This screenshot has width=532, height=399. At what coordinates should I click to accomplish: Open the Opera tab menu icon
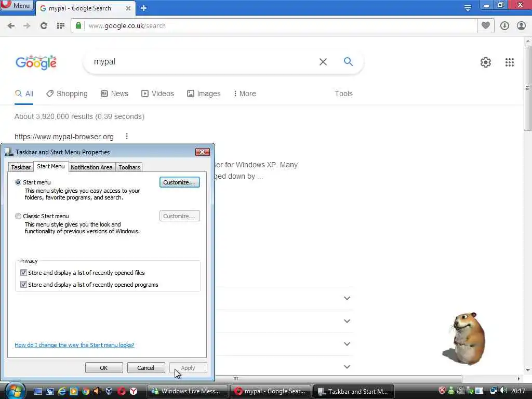click(468, 8)
